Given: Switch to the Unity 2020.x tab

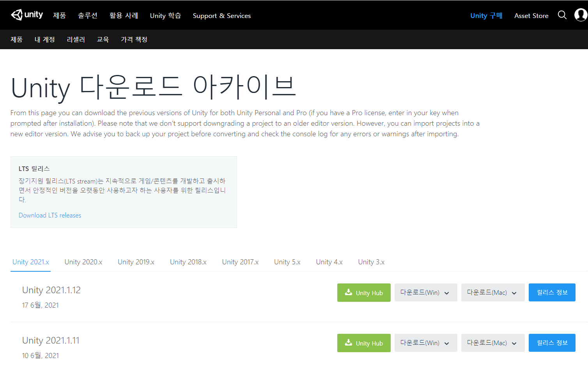Looking at the screenshot, I should (x=83, y=262).
